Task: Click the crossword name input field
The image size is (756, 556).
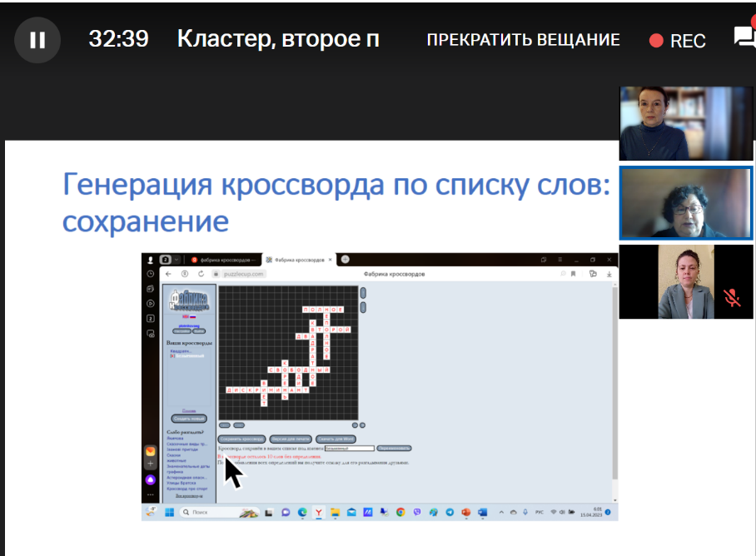Action: [349, 448]
